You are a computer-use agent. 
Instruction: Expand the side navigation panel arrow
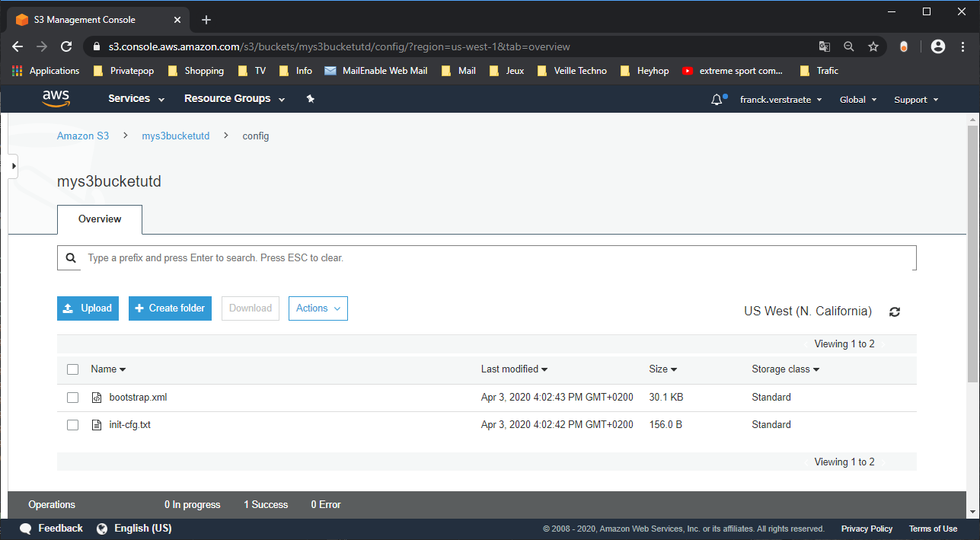tap(13, 165)
